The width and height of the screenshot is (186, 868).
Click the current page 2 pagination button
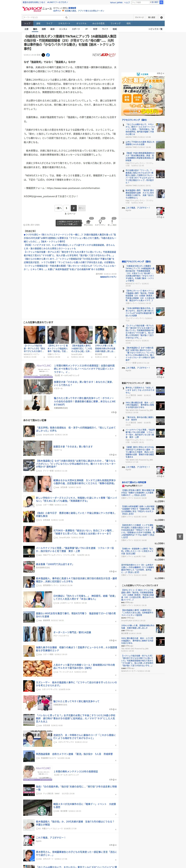click(74, 208)
